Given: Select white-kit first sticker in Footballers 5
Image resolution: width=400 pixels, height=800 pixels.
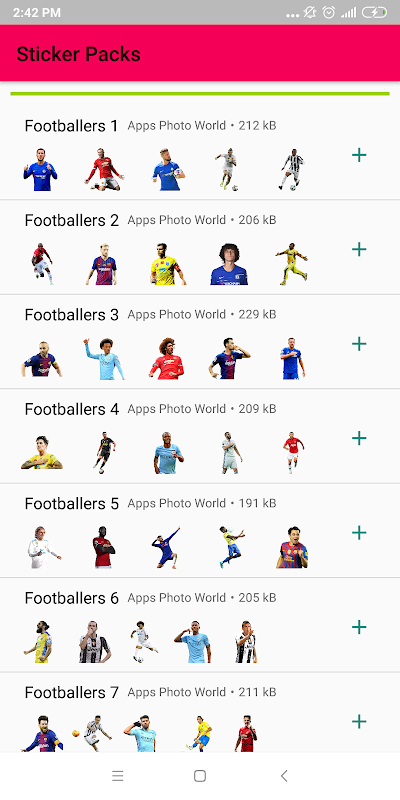Looking at the screenshot, I should point(43,547).
